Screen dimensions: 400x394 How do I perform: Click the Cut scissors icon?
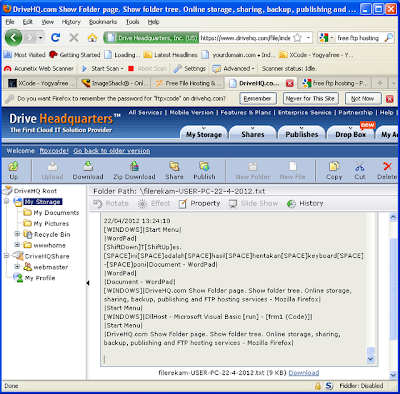[x=360, y=170]
